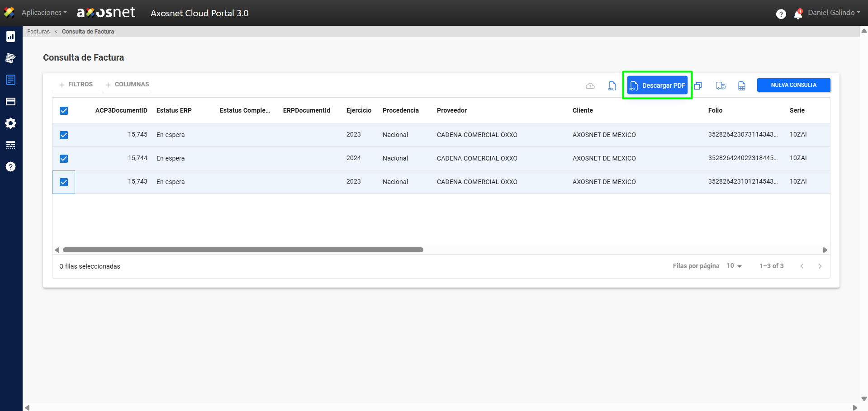Click 'Axosnet Cloud Portal 3.0' title
Screen dimensions: 868x411
pyautogui.click(x=199, y=13)
